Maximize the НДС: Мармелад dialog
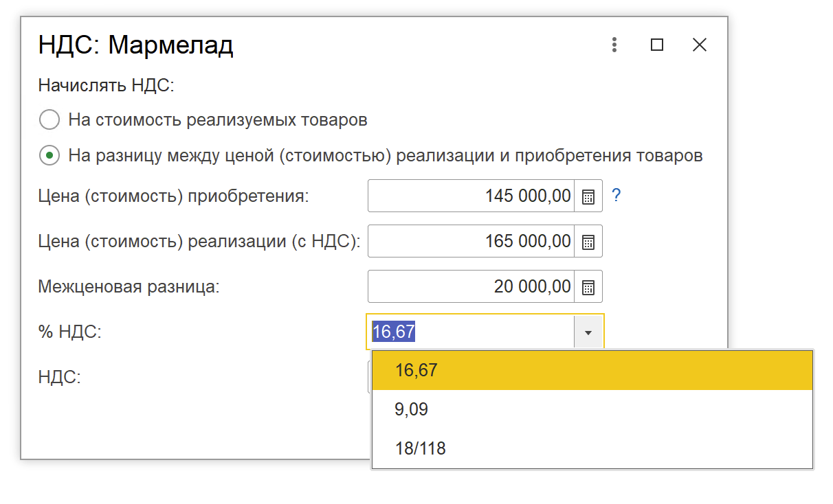The width and height of the screenshot is (833, 504). [657, 45]
